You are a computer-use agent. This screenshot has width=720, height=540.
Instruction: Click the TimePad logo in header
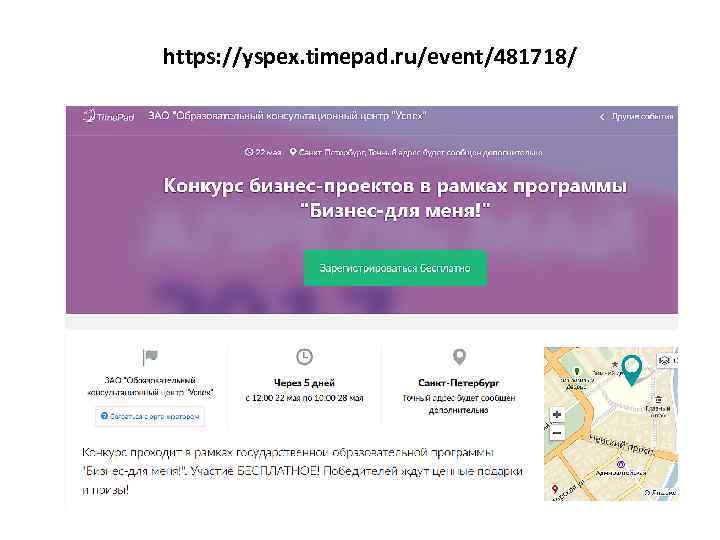click(x=108, y=116)
